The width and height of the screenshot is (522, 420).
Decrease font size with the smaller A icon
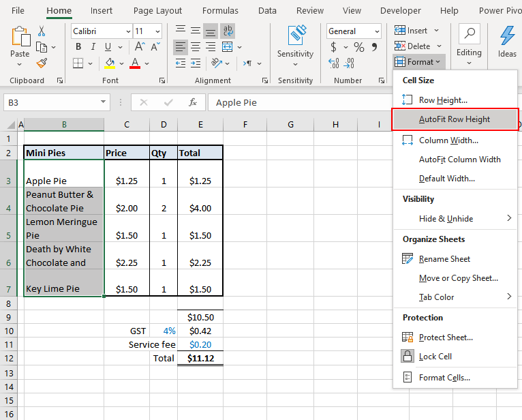click(155, 46)
